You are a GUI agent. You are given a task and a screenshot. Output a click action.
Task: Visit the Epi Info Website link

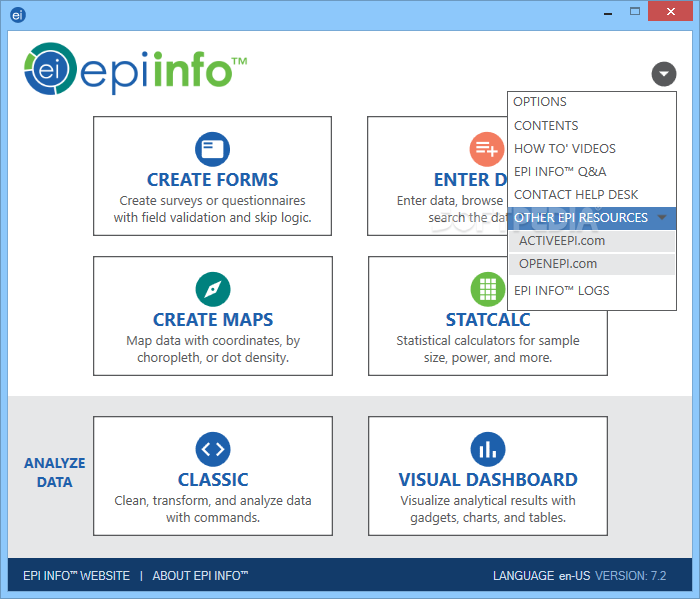76,576
